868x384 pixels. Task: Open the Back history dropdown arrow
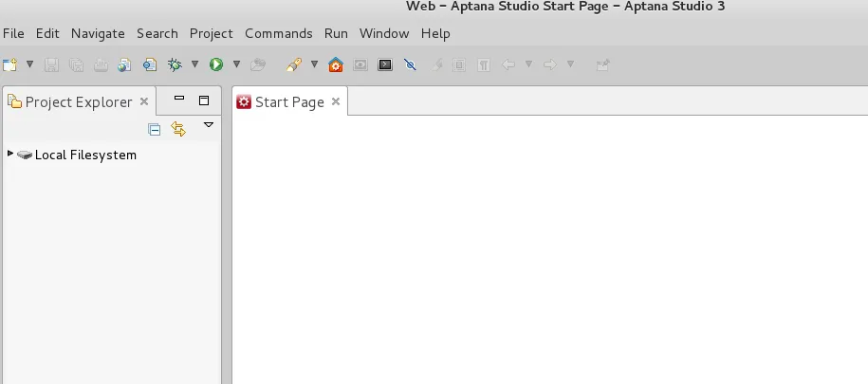coord(528,64)
